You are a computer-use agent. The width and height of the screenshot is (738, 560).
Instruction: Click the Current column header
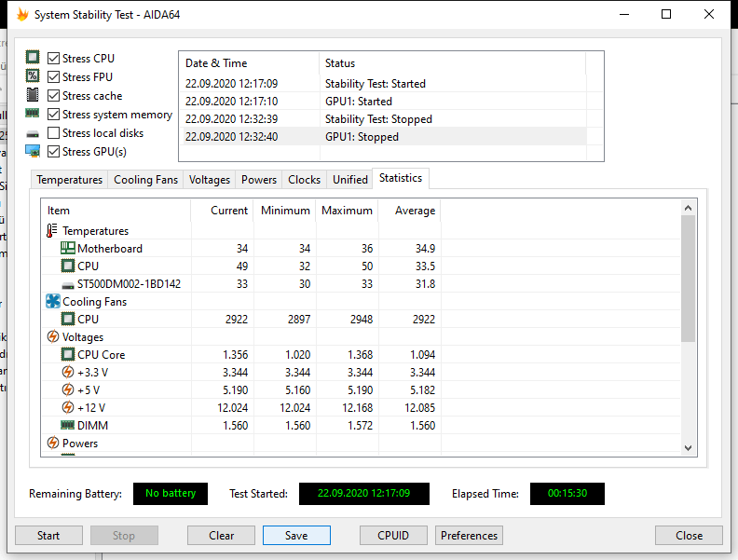(222, 211)
